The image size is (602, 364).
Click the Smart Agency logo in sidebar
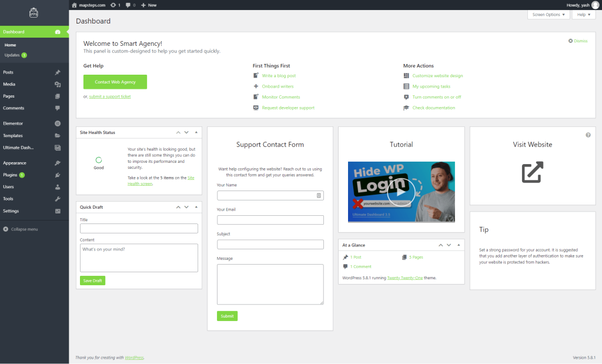click(34, 13)
